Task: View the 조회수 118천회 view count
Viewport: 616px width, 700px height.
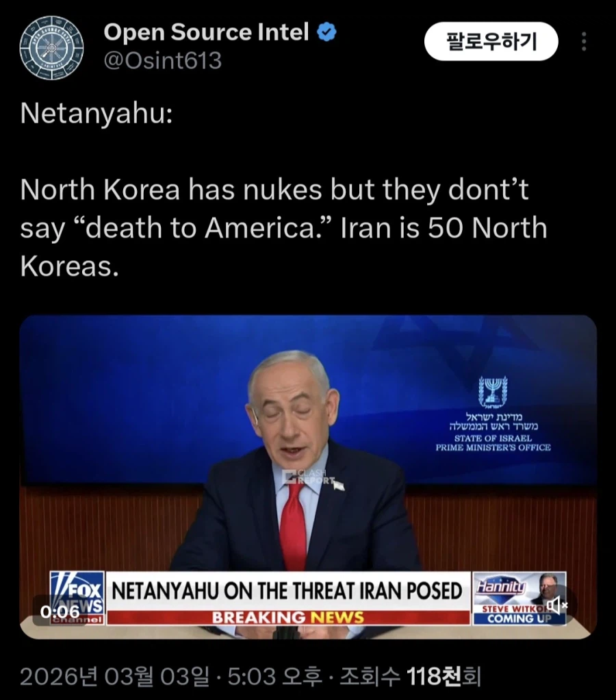Action: [x=411, y=676]
